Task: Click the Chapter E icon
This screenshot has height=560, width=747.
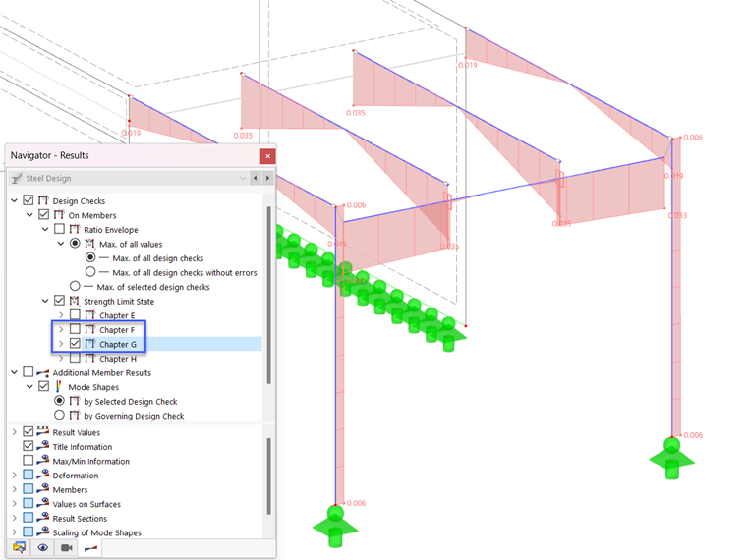Action: click(x=90, y=314)
